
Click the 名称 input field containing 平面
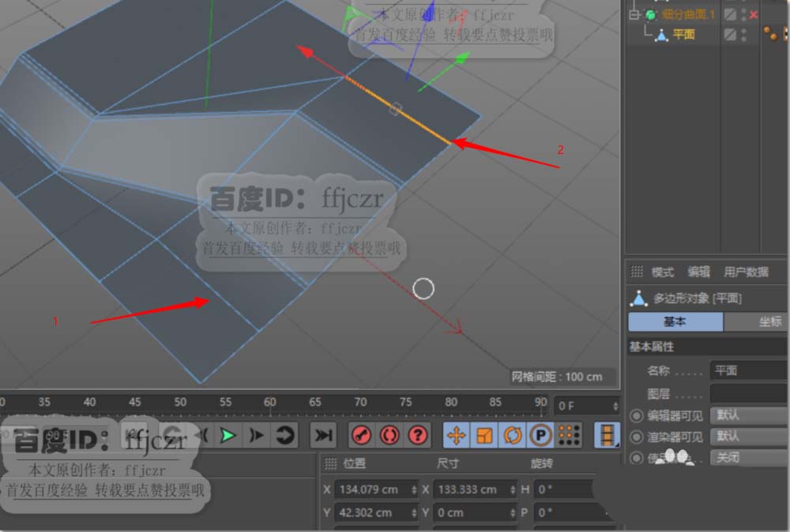pyautogui.click(x=748, y=371)
